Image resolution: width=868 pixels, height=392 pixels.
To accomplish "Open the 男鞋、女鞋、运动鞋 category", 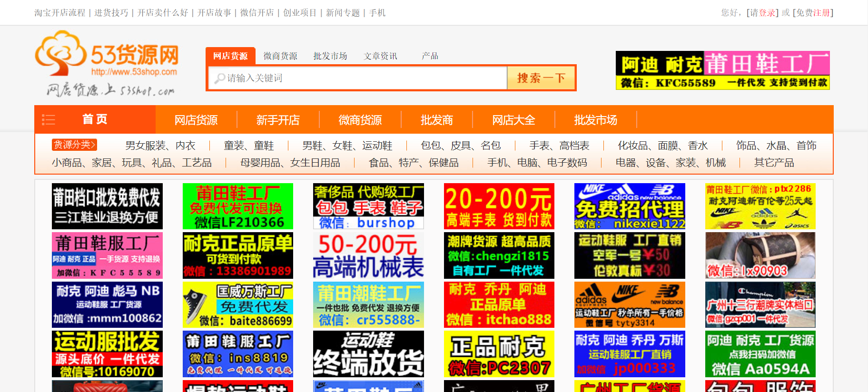I will tap(347, 146).
